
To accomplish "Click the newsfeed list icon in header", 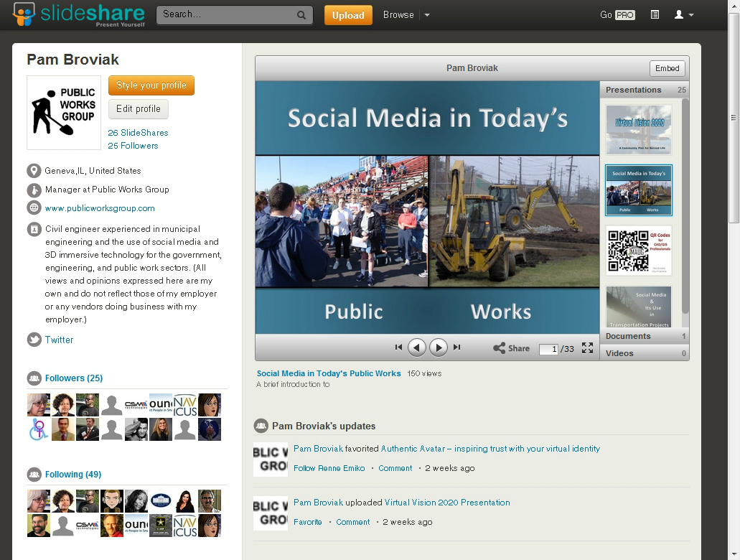I will [x=655, y=15].
